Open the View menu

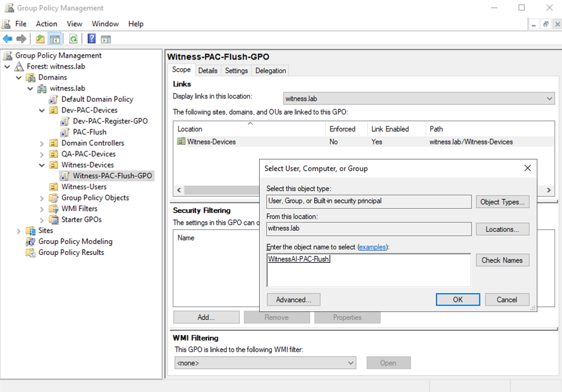[x=75, y=24]
